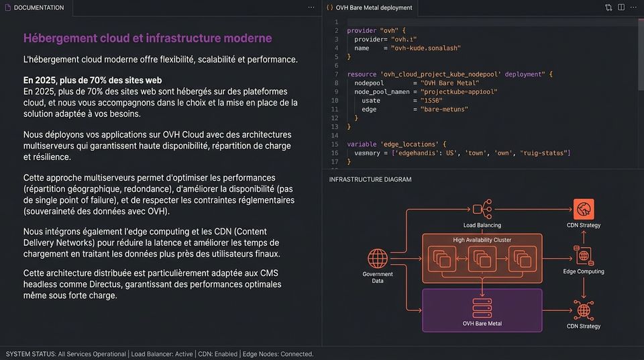Click the Government Data globe icon
This screenshot has width=644, height=360.
pos(378,259)
